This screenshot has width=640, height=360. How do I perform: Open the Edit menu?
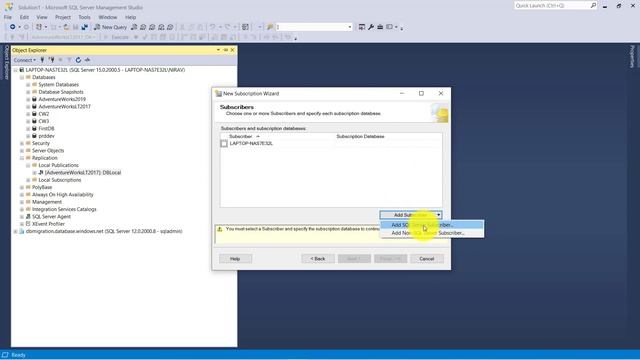tap(24, 17)
